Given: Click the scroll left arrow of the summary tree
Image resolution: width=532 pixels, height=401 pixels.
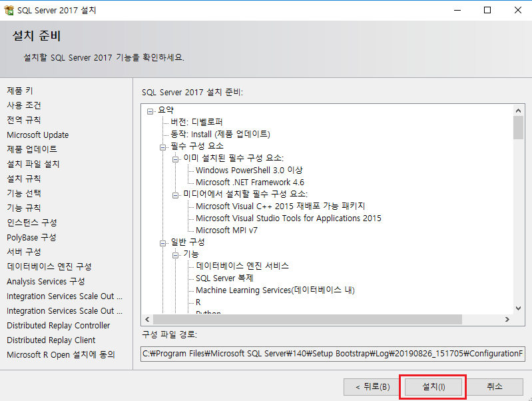Looking at the screenshot, I should coord(147,319).
